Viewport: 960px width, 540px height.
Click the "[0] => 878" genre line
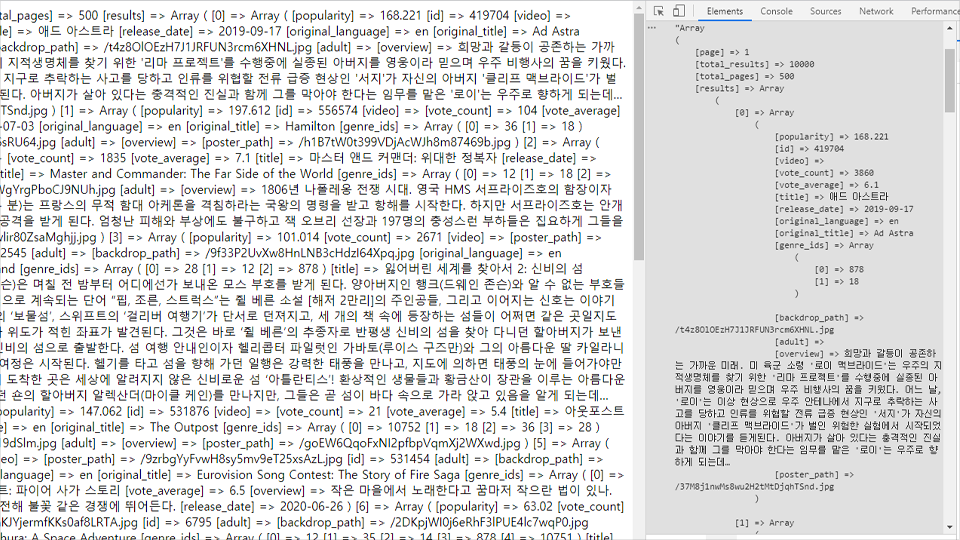839,269
